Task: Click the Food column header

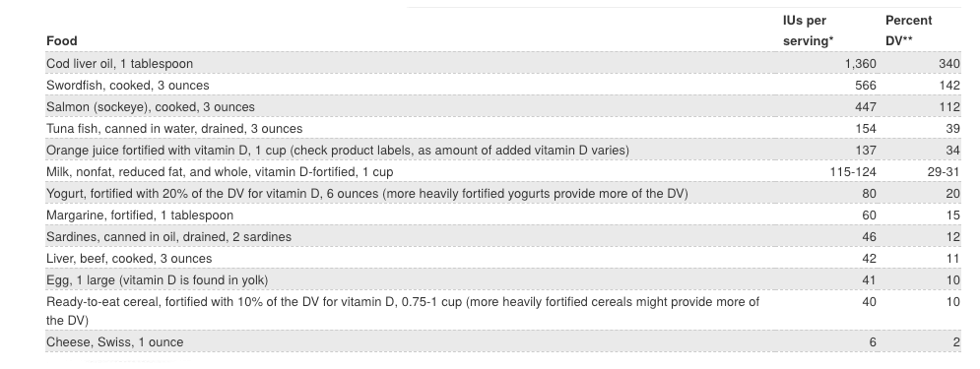Action: click(x=62, y=41)
